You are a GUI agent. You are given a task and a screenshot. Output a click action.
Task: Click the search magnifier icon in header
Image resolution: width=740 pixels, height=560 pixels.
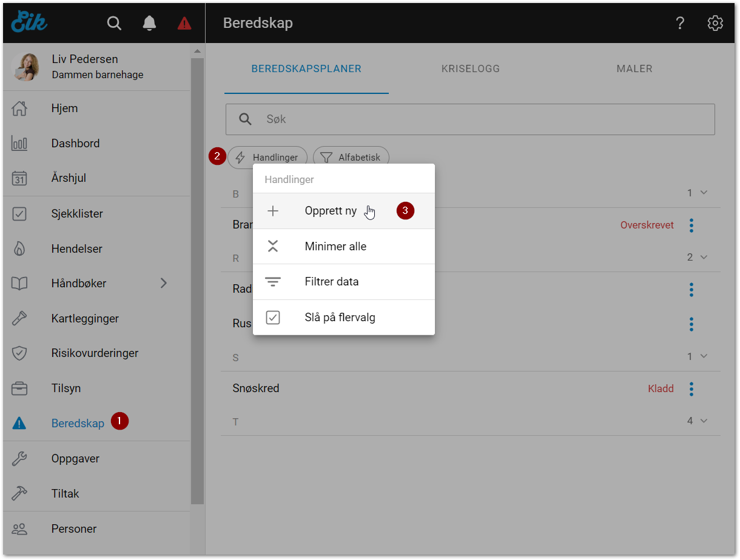click(x=114, y=23)
